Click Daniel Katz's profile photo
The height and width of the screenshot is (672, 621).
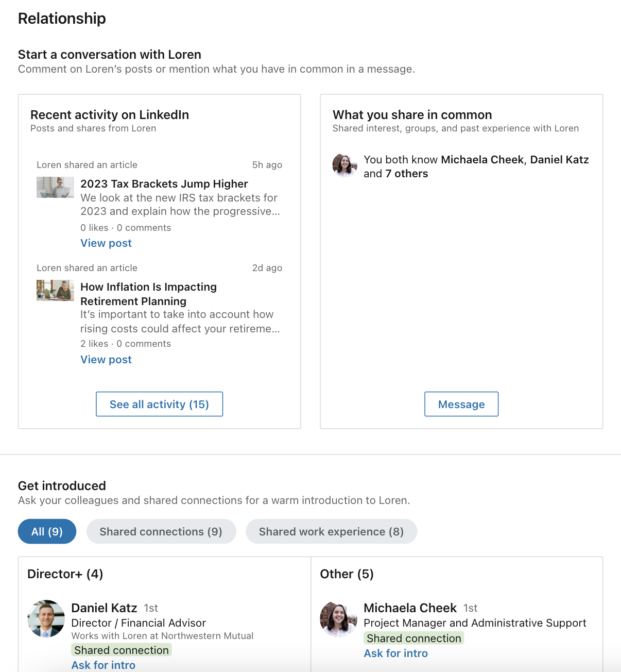pos(46,618)
